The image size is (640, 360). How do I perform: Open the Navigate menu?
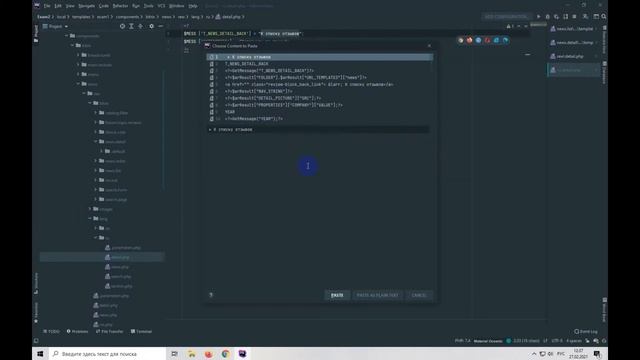pyautogui.click(x=87, y=6)
